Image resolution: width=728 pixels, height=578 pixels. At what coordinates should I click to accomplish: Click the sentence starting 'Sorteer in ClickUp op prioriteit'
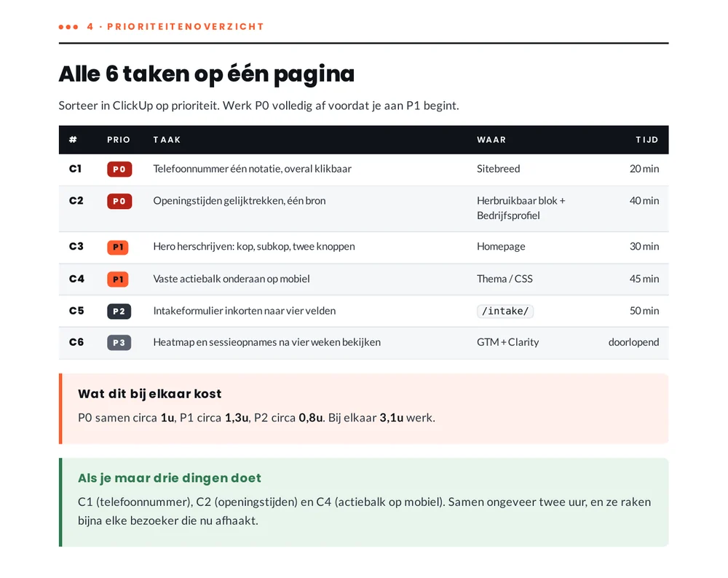[258, 106]
